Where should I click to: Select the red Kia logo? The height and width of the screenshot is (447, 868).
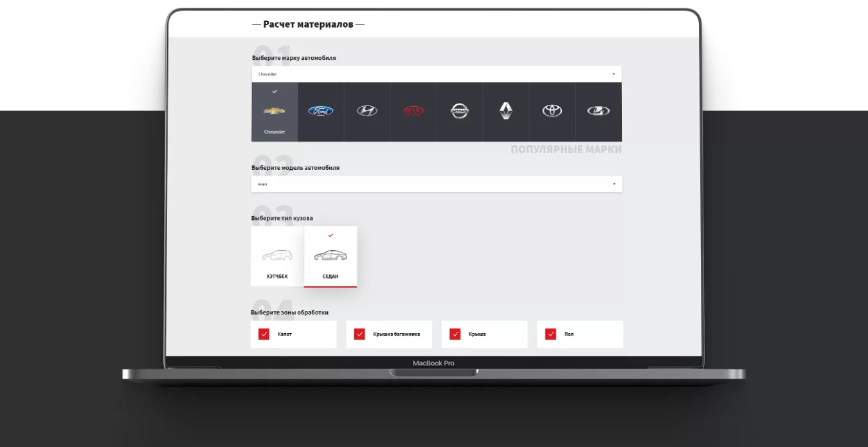pyautogui.click(x=413, y=111)
